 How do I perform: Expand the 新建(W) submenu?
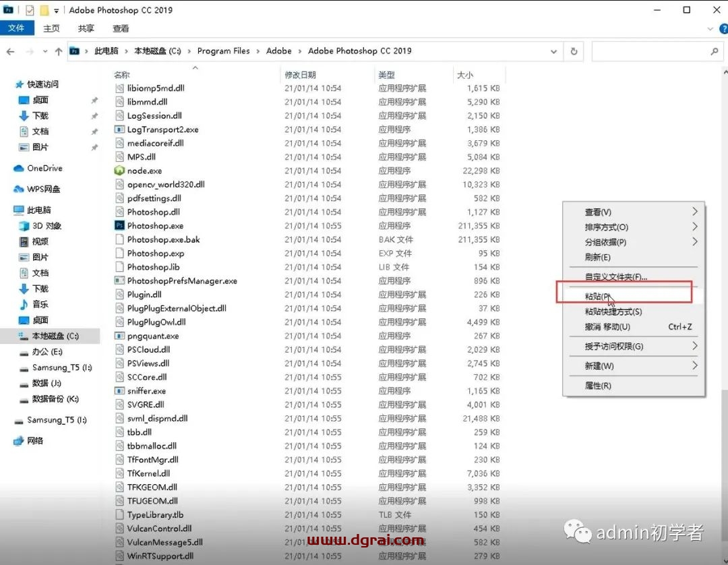pos(634,366)
